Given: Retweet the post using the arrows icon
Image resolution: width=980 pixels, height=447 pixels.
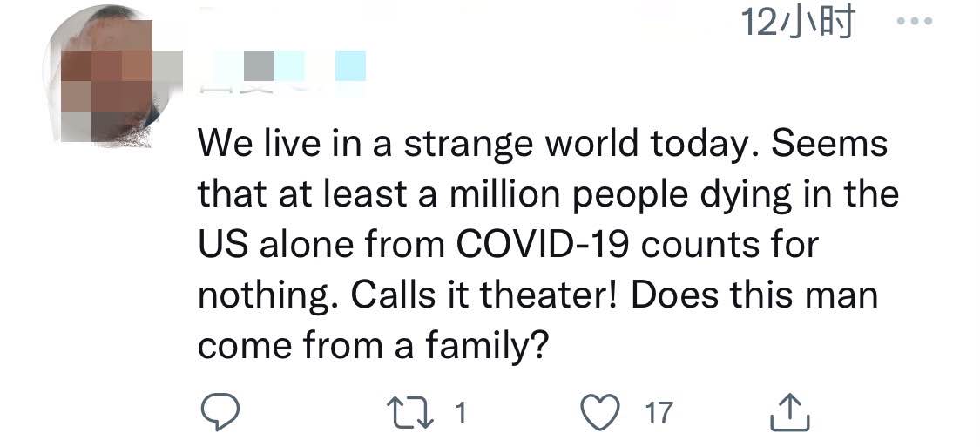Looking at the screenshot, I should point(410,413).
